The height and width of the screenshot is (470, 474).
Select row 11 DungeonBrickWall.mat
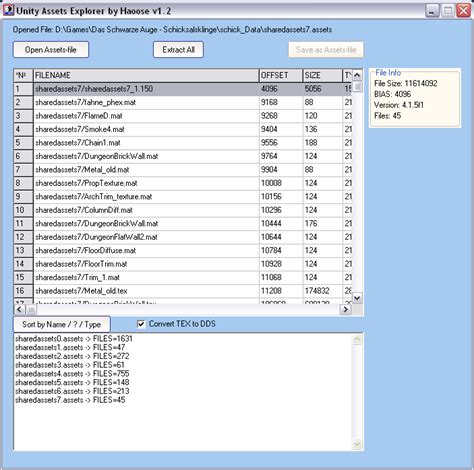click(183, 223)
